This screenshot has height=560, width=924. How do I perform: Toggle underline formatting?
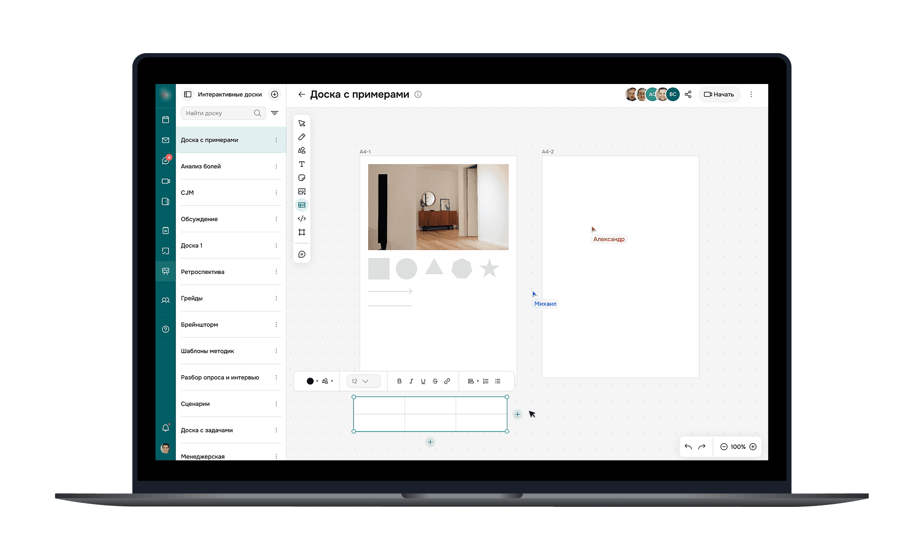423,381
